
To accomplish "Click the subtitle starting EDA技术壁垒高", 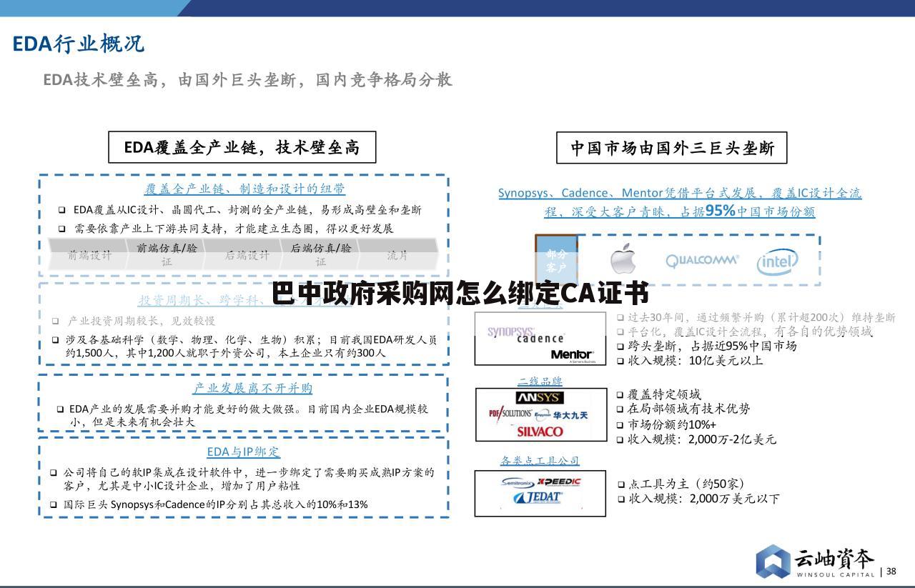I will pyautogui.click(x=247, y=79).
